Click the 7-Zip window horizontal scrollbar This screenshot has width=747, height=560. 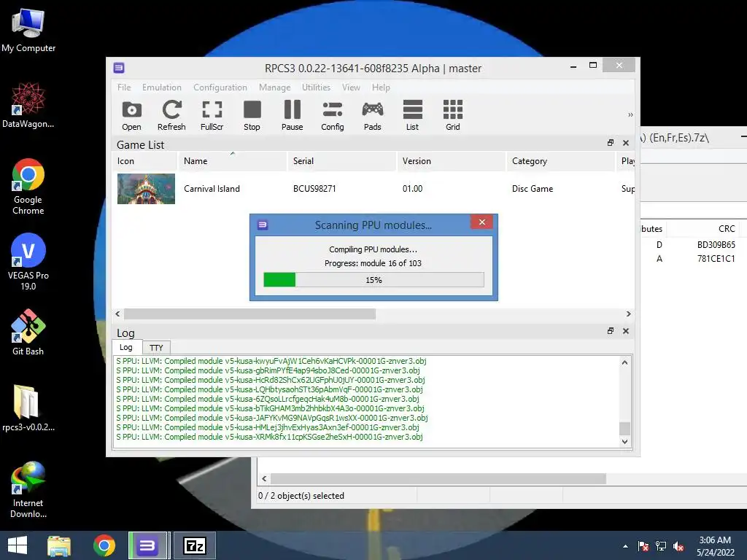(x=438, y=478)
